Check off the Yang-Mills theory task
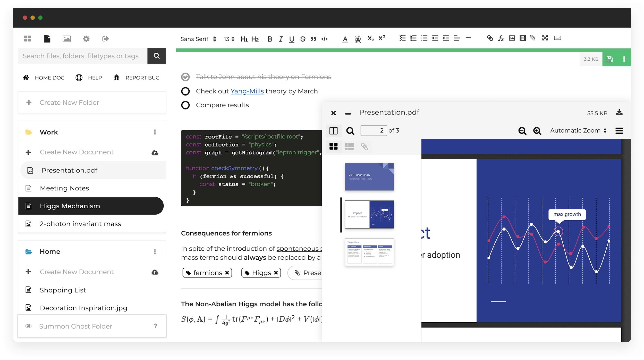 185,91
